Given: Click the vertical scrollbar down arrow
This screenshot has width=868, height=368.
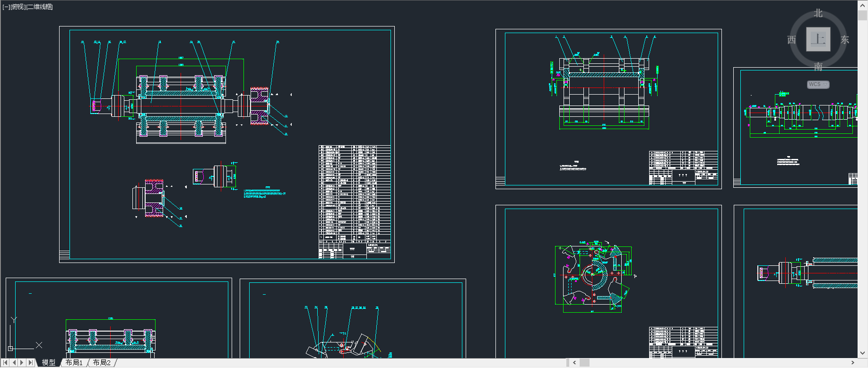Looking at the screenshot, I should [x=863, y=353].
